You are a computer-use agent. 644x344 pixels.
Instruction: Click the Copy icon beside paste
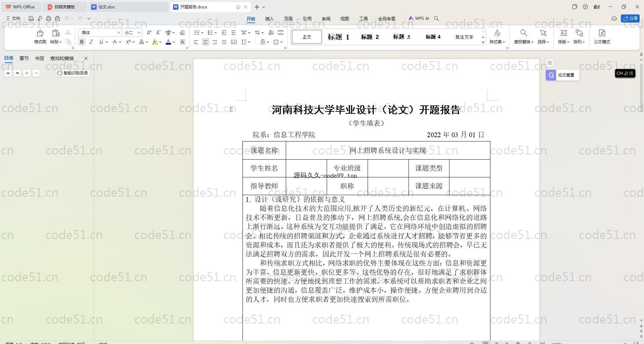(68, 42)
